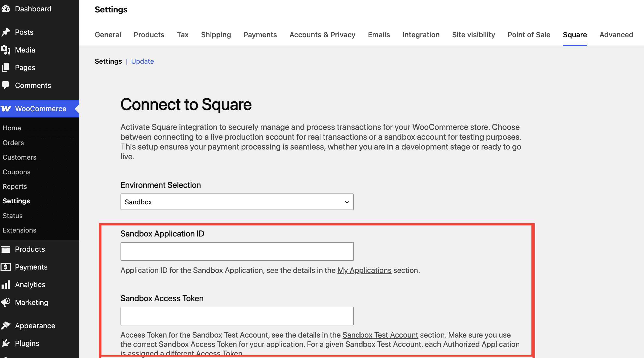Image resolution: width=644 pixels, height=358 pixels.
Task: Open the My Applications link
Action: [x=364, y=270]
